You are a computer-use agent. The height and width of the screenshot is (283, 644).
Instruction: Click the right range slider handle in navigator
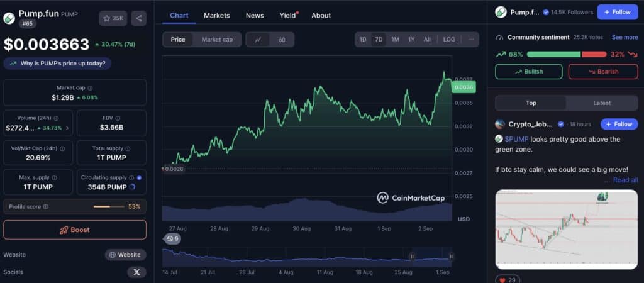click(451, 257)
